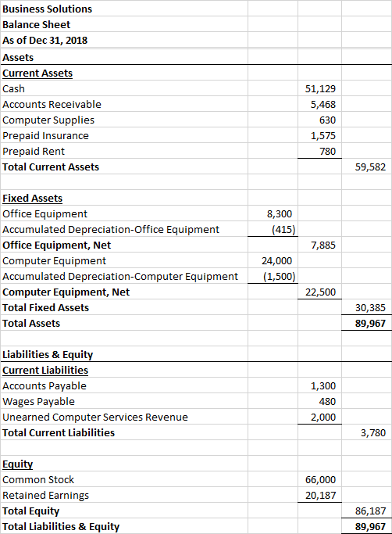
Task: Click the Wages Payable value 480
Action: pos(327,402)
